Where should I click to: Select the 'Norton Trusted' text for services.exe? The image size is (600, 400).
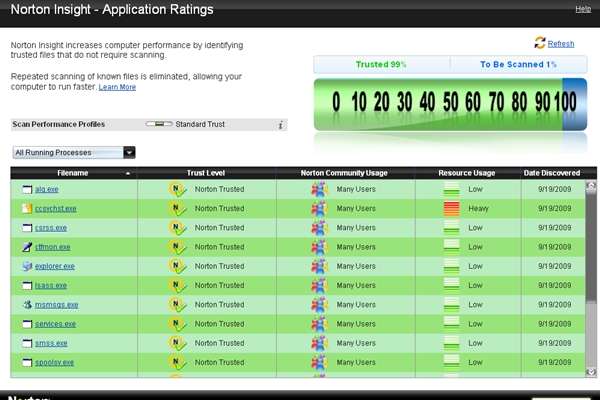click(219, 324)
